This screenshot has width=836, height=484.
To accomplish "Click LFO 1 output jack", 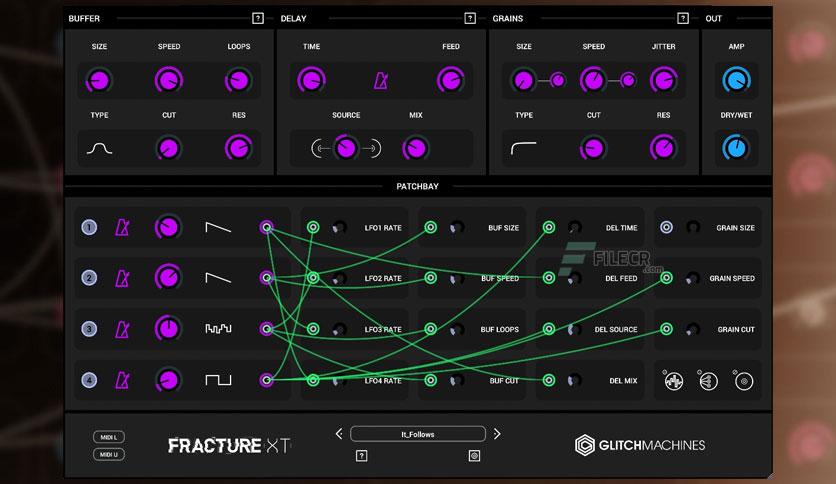I will tap(267, 228).
